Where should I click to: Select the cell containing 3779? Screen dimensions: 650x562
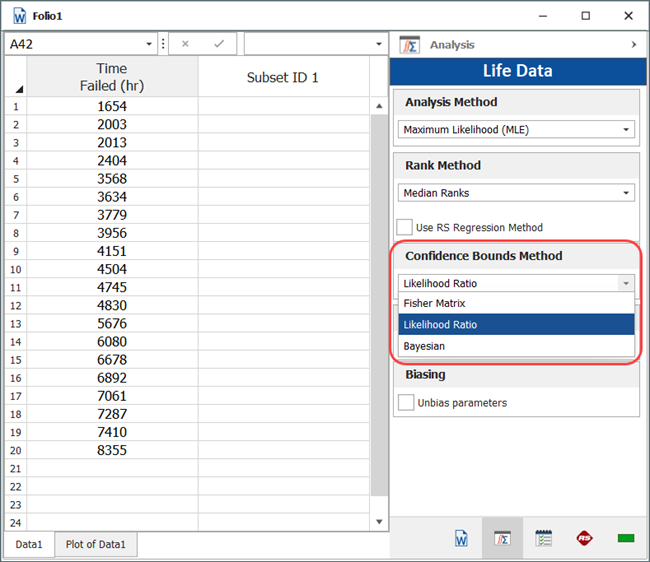coord(112,215)
